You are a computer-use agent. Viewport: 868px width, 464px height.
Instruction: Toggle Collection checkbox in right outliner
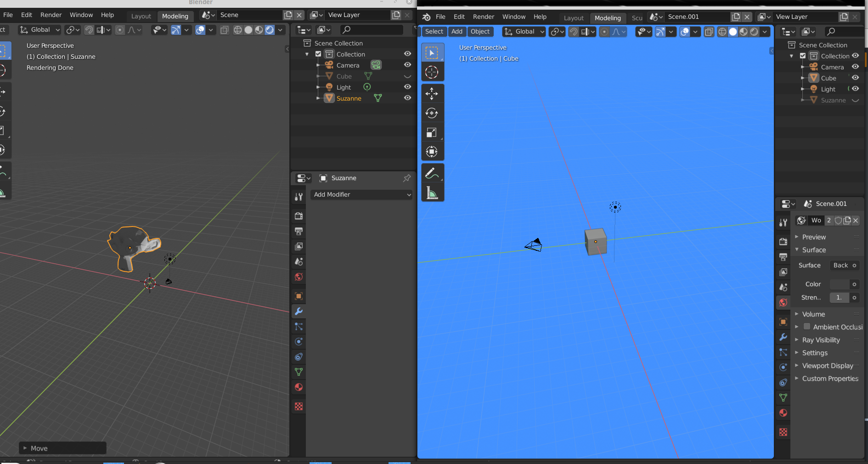(x=803, y=56)
